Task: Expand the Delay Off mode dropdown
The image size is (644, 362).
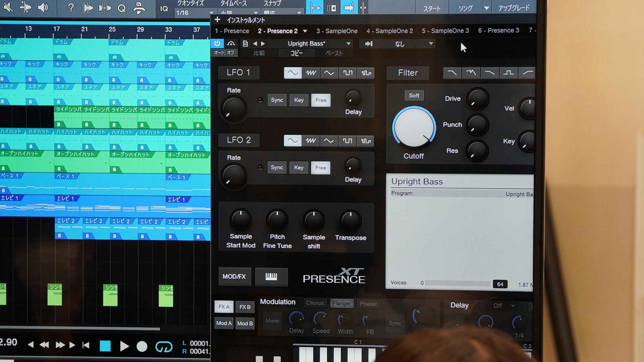Action: (512, 306)
